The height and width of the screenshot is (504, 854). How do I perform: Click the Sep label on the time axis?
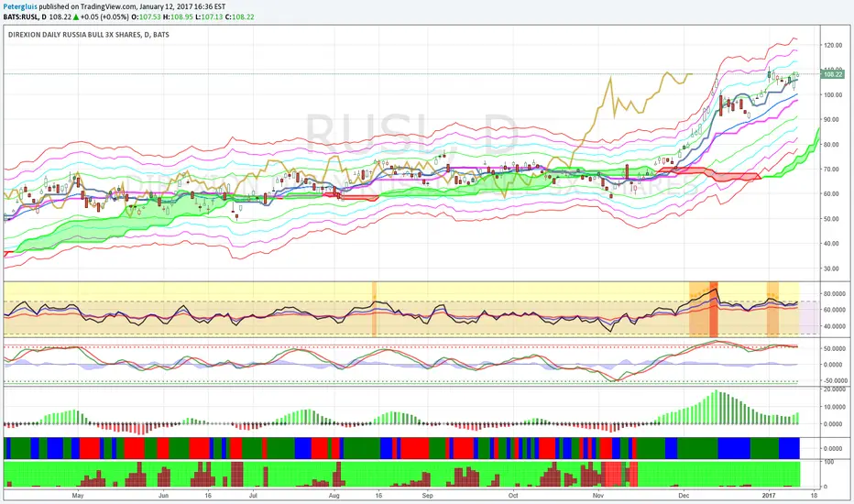click(x=428, y=496)
